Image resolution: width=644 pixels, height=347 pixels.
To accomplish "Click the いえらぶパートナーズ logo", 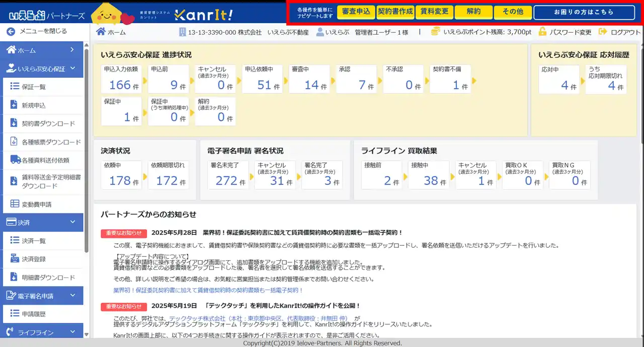I will click(47, 16).
